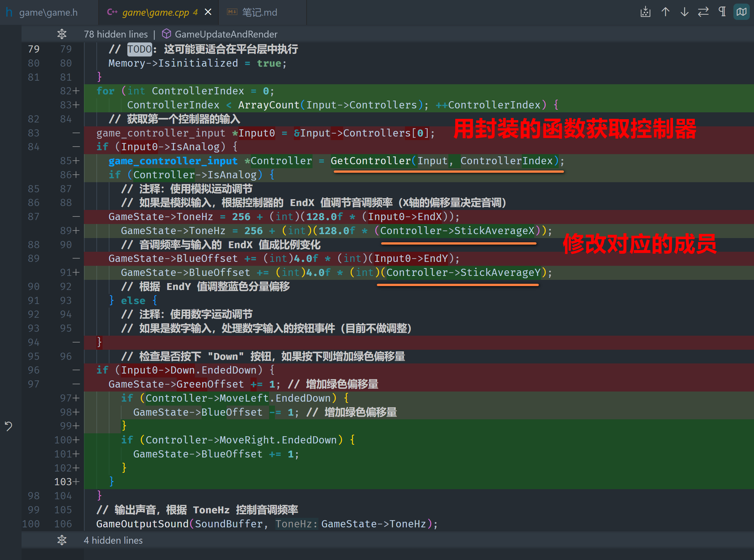Expand the 78 hidden lines fold icon
Image resolution: width=754 pixels, height=560 pixels.
(62, 34)
